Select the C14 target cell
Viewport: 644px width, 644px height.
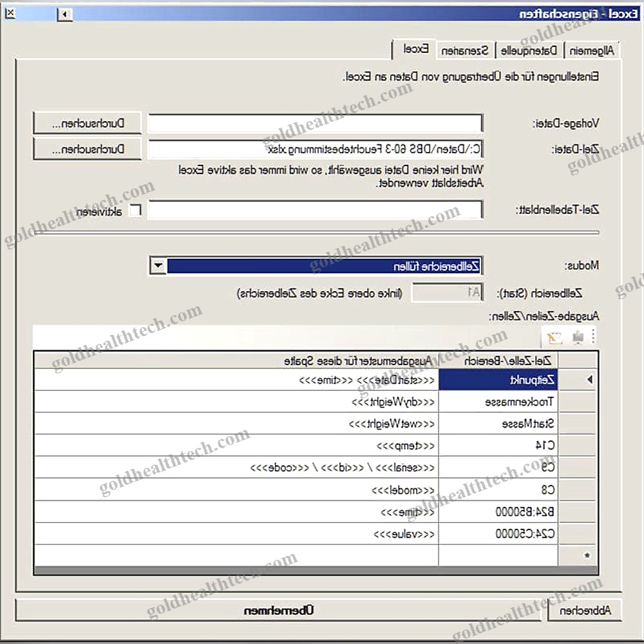click(x=498, y=446)
